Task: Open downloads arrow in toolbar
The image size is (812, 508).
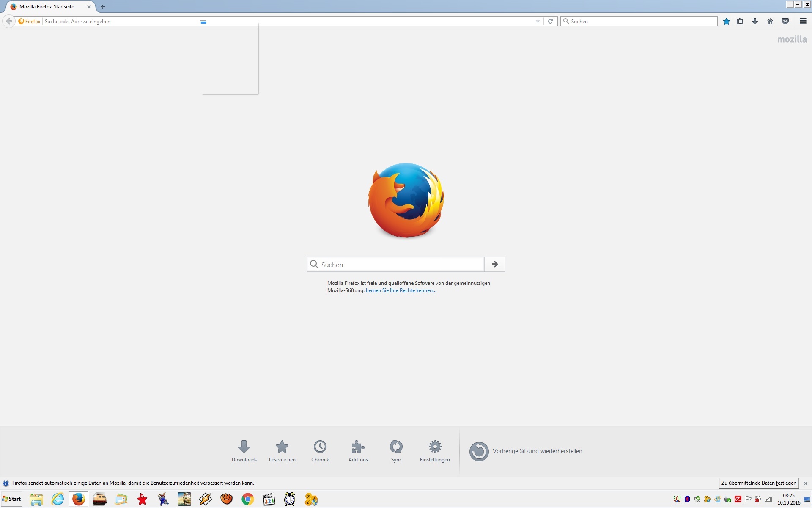Action: pyautogui.click(x=755, y=21)
